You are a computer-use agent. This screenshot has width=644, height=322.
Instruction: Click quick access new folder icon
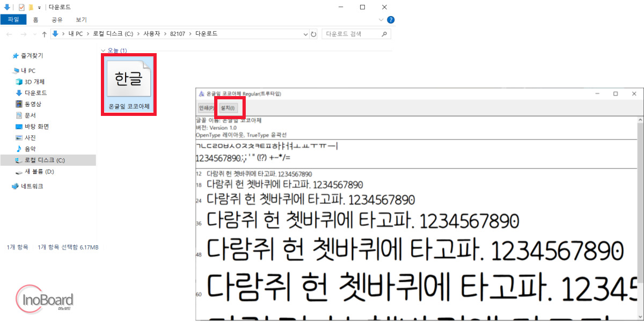tap(31, 7)
